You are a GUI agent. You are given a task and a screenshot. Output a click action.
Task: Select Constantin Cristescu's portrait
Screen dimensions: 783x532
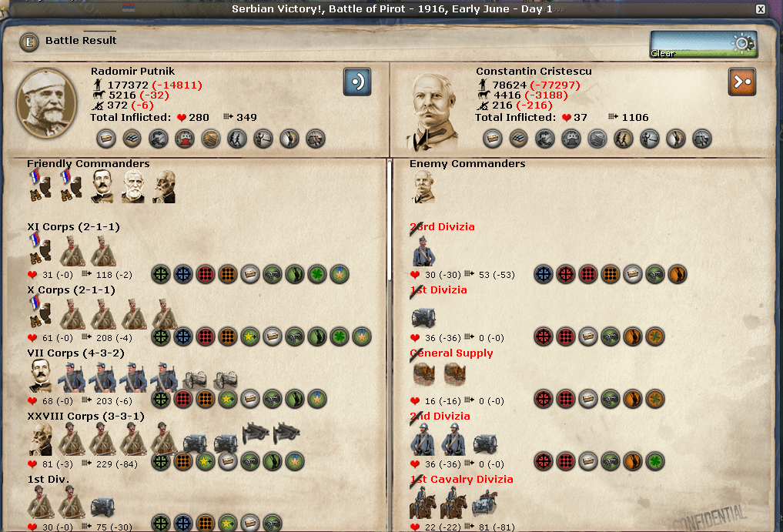431,112
